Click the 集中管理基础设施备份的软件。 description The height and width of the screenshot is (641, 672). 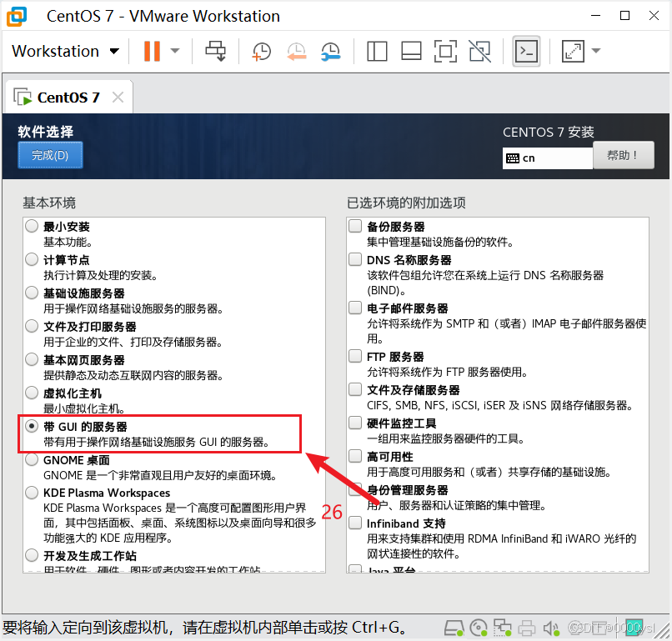click(440, 242)
